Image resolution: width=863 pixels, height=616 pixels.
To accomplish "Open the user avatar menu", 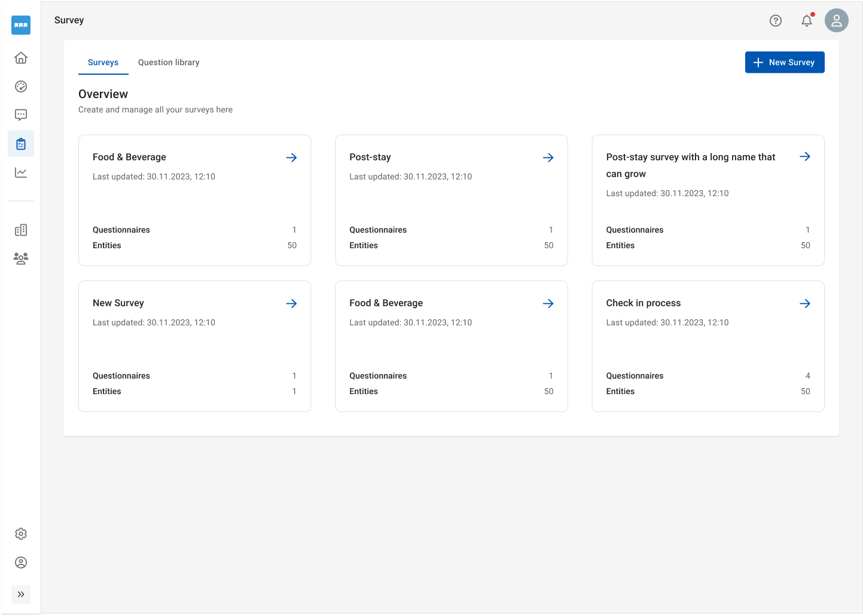I will coord(837,20).
